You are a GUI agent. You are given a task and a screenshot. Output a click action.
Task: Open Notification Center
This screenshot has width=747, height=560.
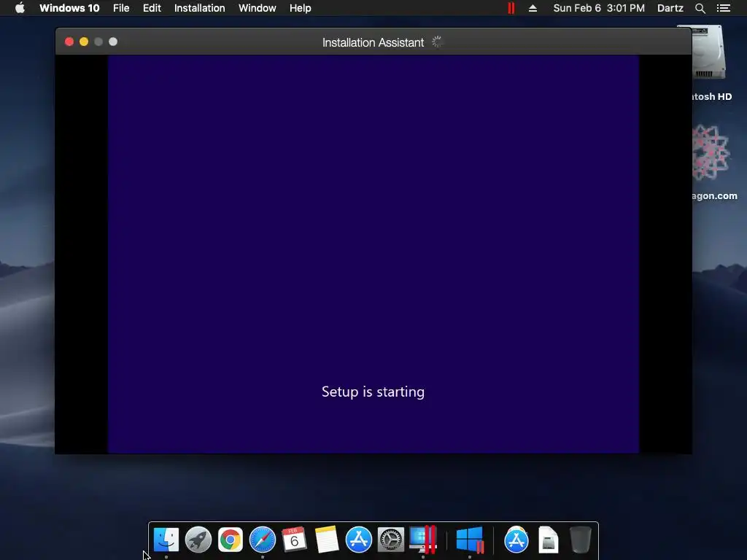tap(723, 8)
